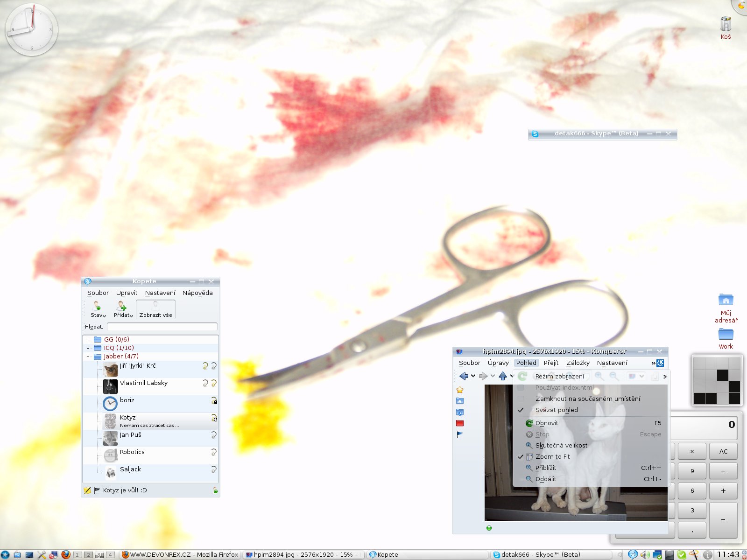Image resolution: width=747 pixels, height=560 pixels.
Task: Switch to virtual desktop 1 in pager
Action: 78,555
